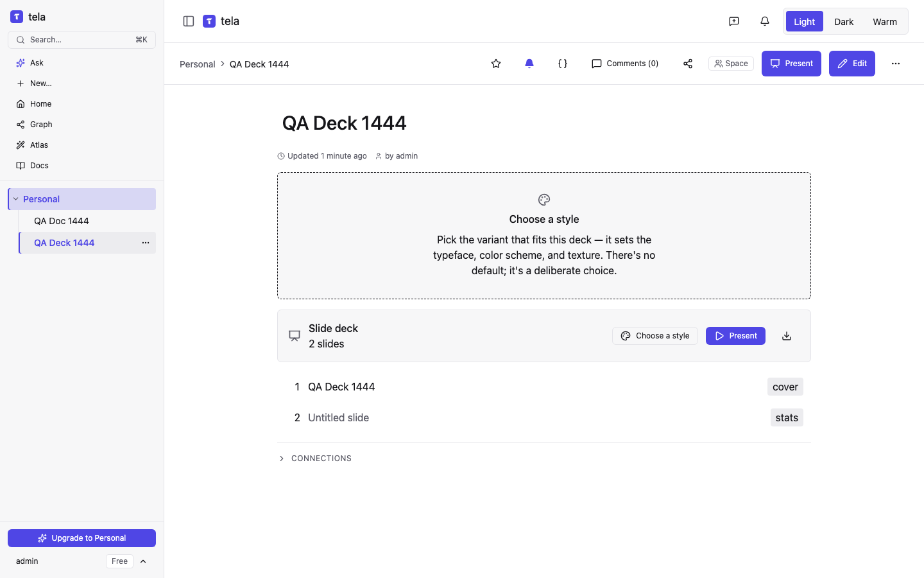Open slide 2 Untitled slide
Image resolution: width=924 pixels, height=578 pixels.
(x=544, y=417)
